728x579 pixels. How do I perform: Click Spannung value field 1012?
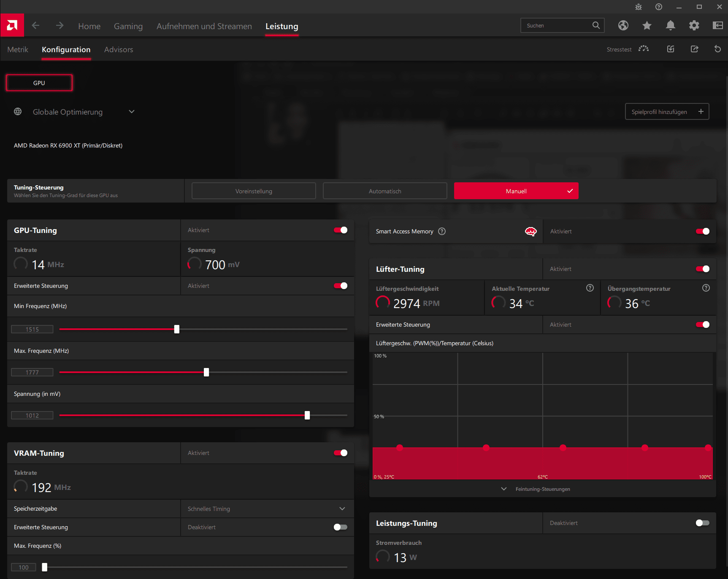tap(32, 415)
